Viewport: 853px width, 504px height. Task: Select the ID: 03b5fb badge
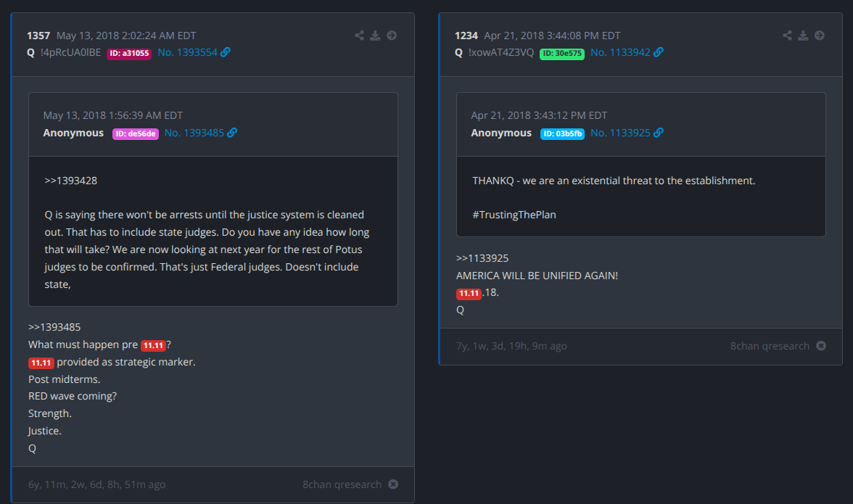click(562, 133)
